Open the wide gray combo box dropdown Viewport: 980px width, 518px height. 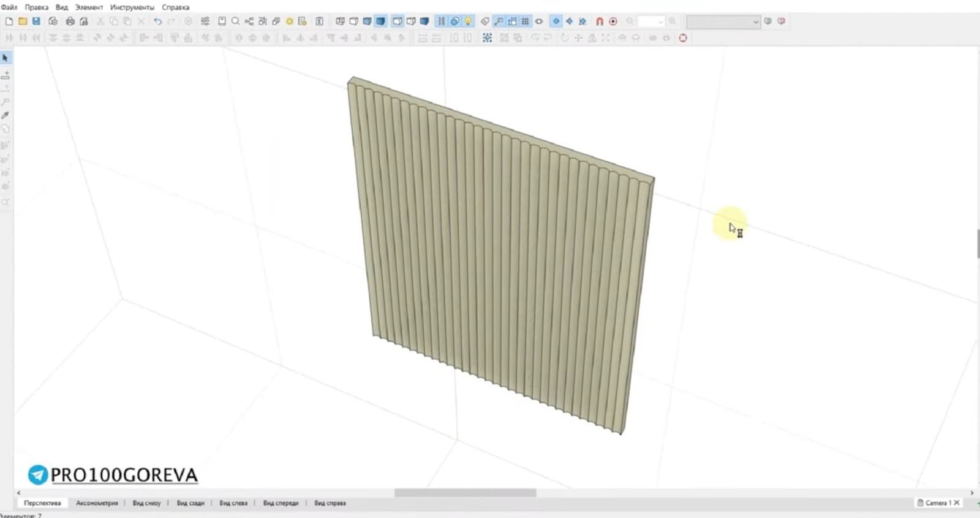pos(723,21)
